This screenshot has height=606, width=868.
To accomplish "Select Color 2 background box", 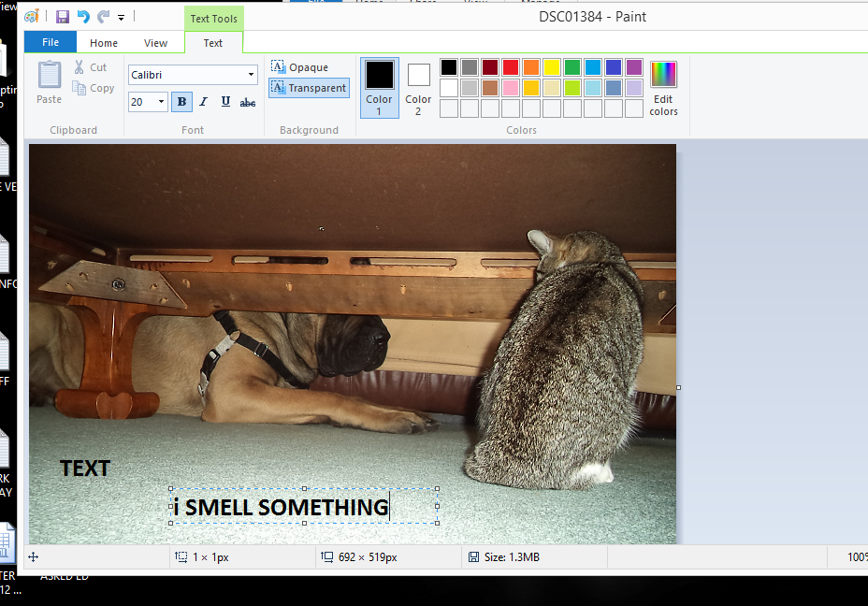I will point(418,88).
